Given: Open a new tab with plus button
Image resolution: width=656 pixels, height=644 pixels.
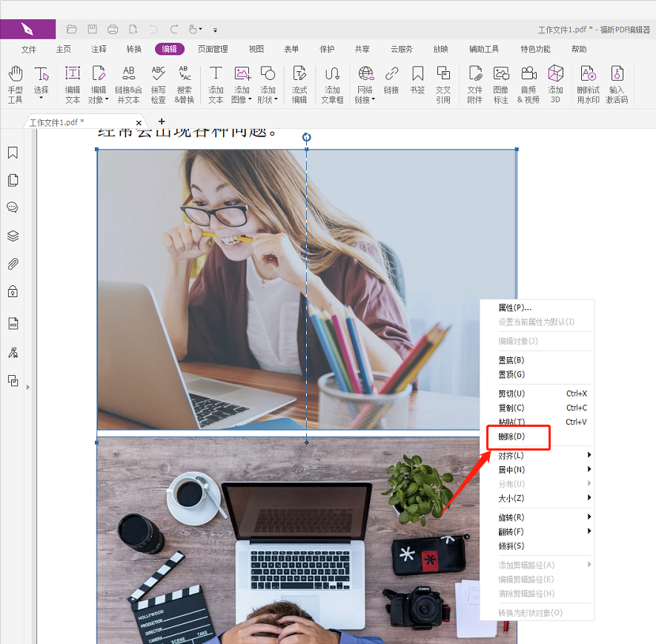Looking at the screenshot, I should click(x=162, y=122).
